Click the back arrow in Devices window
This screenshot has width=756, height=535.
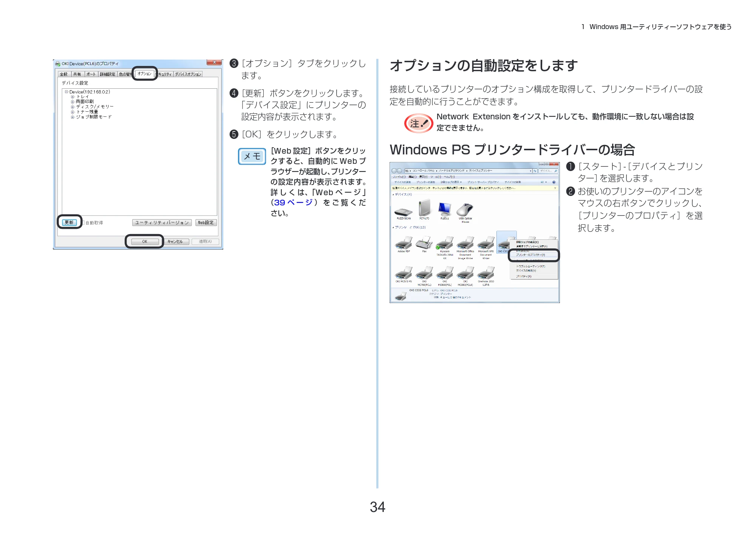(x=394, y=171)
